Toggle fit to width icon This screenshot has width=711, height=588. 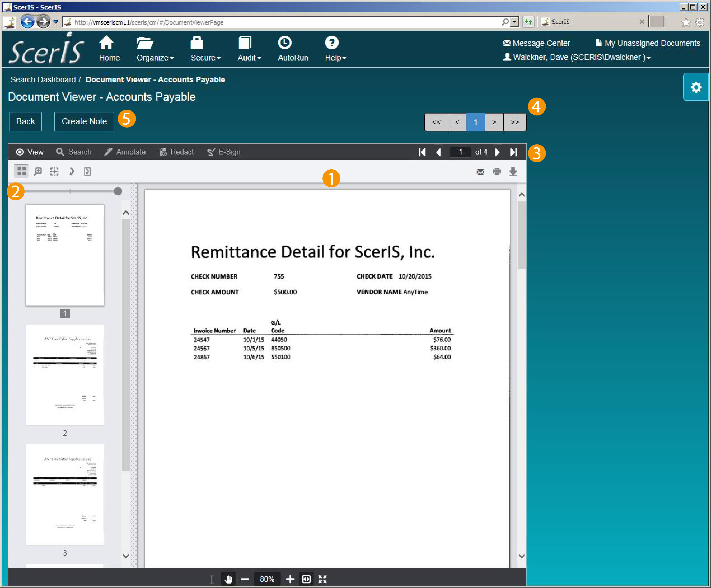point(306,579)
